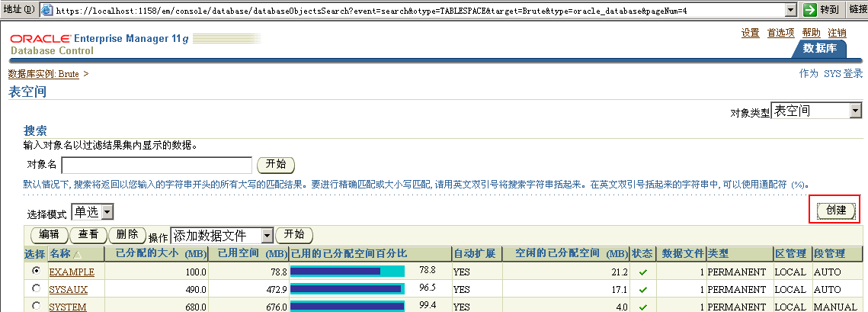Click the IE page icon beside the URL
The image size is (868, 312).
tap(48, 10)
